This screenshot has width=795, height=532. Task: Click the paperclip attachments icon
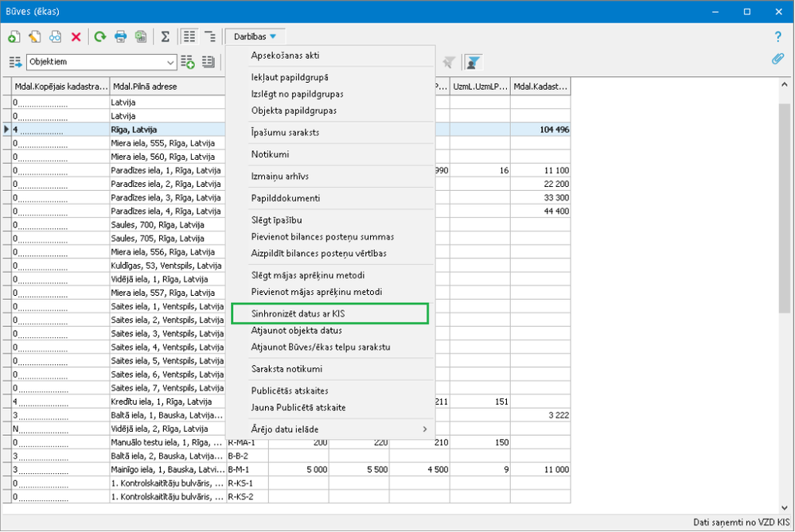point(777,59)
